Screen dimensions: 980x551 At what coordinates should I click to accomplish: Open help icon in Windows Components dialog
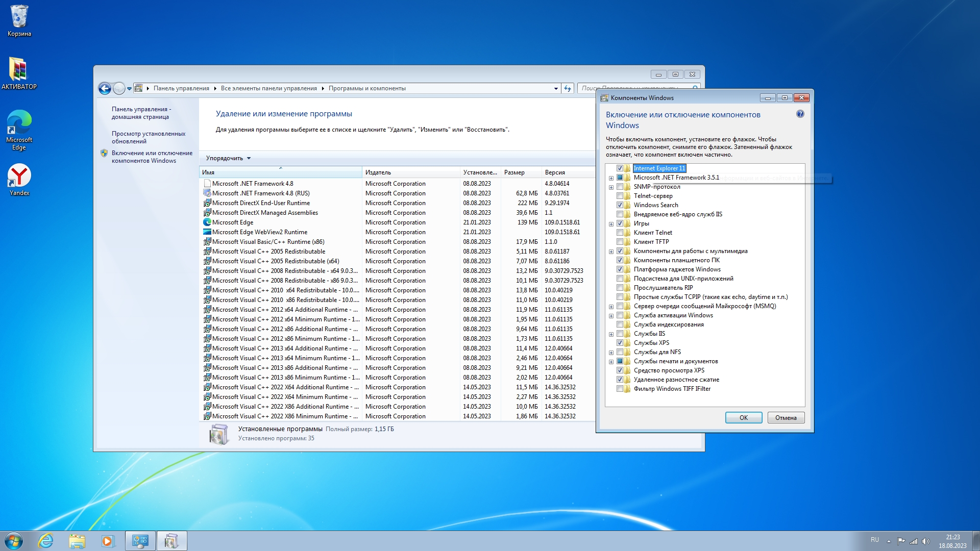pos(800,114)
